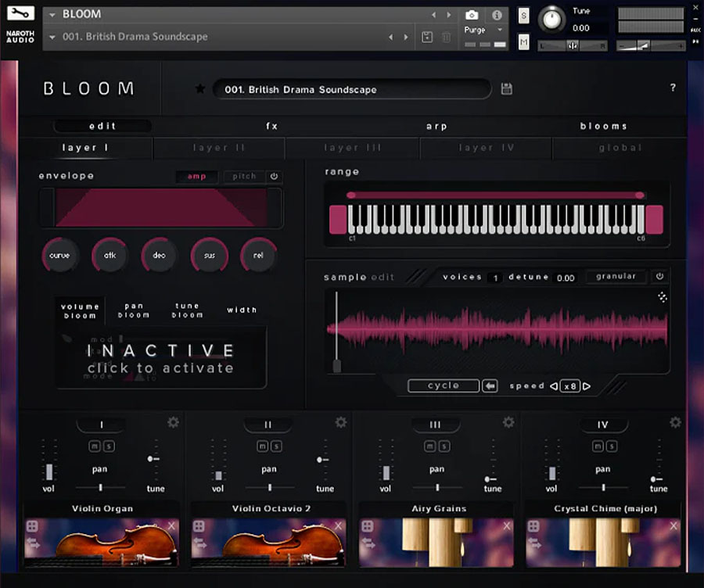Open tune bloom section
This screenshot has width=704, height=588.
(x=187, y=310)
